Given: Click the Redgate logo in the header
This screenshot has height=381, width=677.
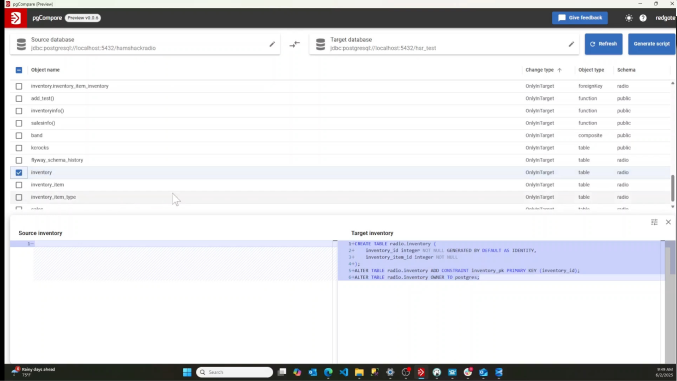Looking at the screenshot, I should [x=16, y=18].
